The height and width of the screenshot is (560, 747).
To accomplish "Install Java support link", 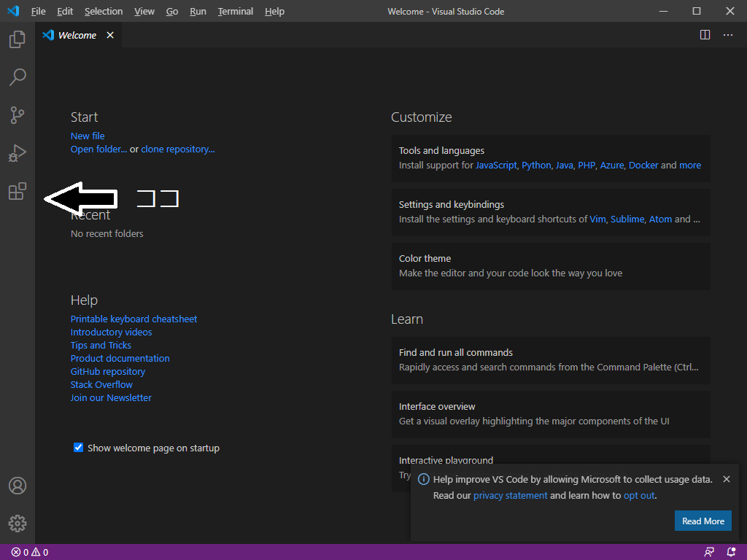I will [x=564, y=166].
